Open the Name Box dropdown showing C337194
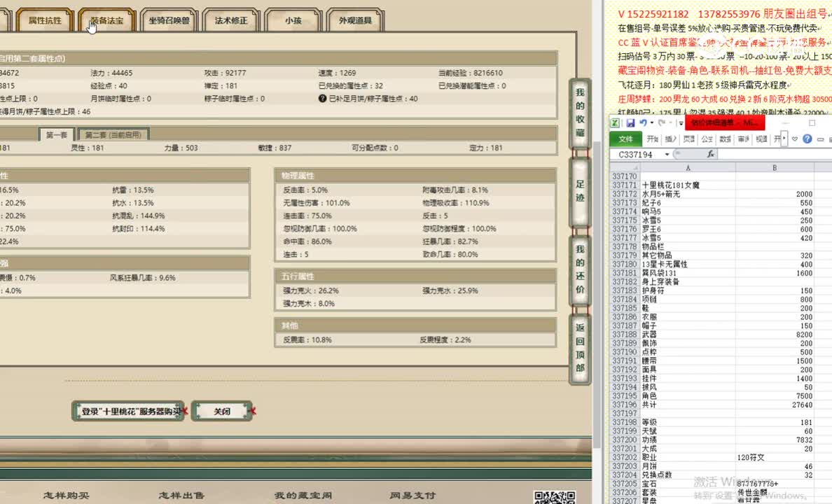This screenshot has height=504, width=832. pyautogui.click(x=667, y=154)
